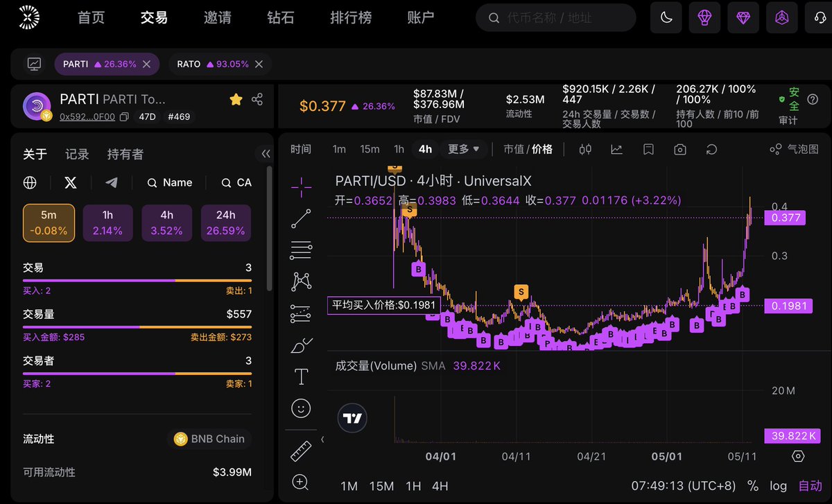Go to 首页 home page
Image resolution: width=832 pixels, height=504 pixels.
pyautogui.click(x=91, y=17)
